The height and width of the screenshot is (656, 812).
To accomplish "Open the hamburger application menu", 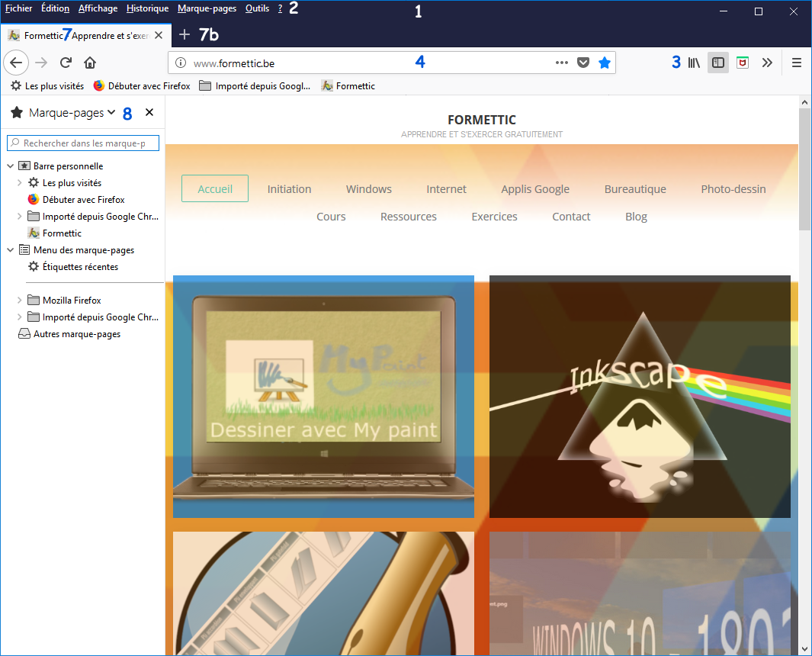I will coord(797,63).
